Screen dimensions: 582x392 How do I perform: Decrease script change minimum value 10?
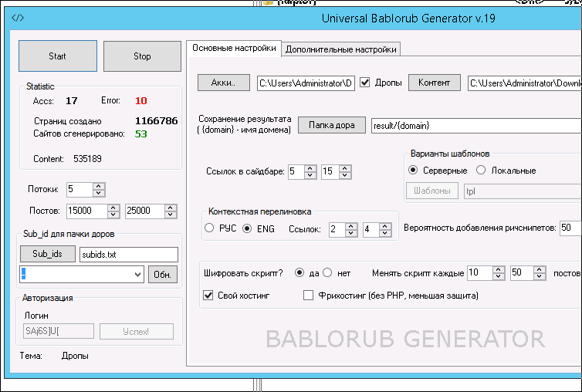click(x=498, y=277)
